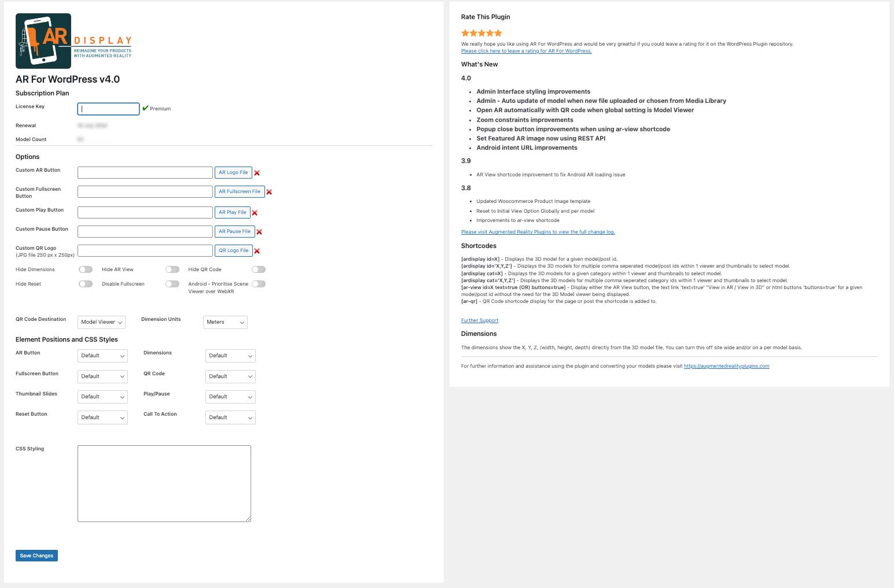Screen dimensions: 894x588
Task: Click the Custom QR Logo text field
Action: point(145,250)
